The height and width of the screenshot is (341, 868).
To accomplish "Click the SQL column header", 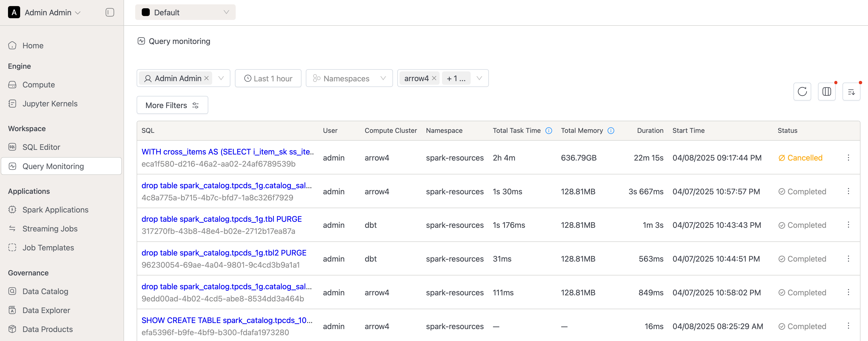I will pos(148,131).
